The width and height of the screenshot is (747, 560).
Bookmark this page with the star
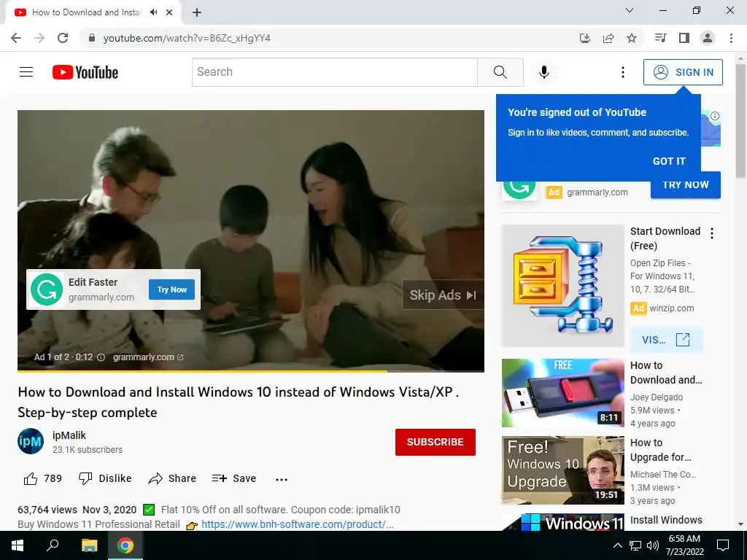point(632,38)
